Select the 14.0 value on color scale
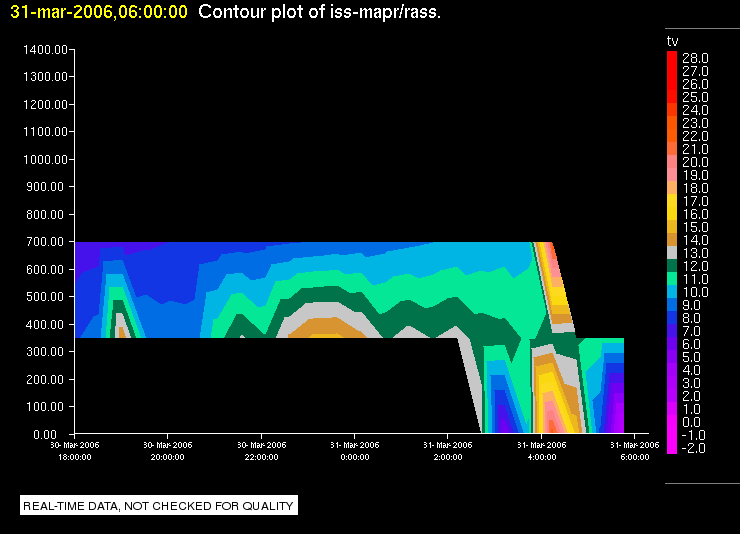The image size is (740, 534). coord(695,240)
